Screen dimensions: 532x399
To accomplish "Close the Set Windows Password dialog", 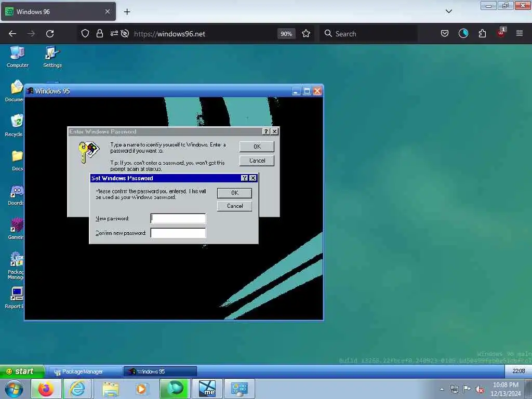I will (253, 178).
